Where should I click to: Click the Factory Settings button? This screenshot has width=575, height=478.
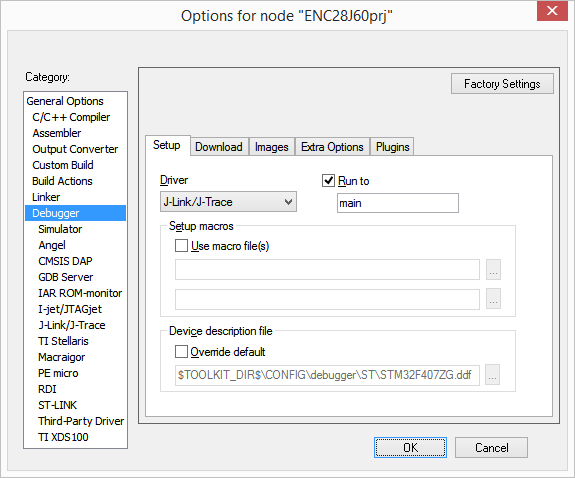tap(502, 84)
